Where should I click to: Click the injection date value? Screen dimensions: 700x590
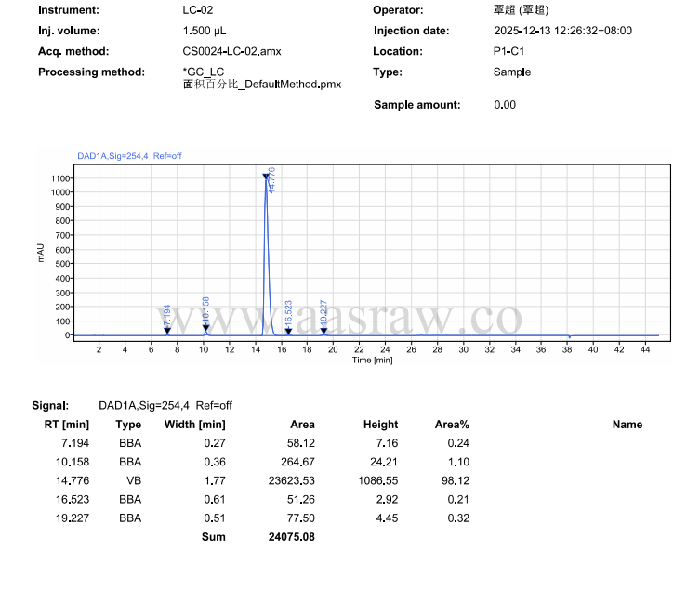coord(562,31)
